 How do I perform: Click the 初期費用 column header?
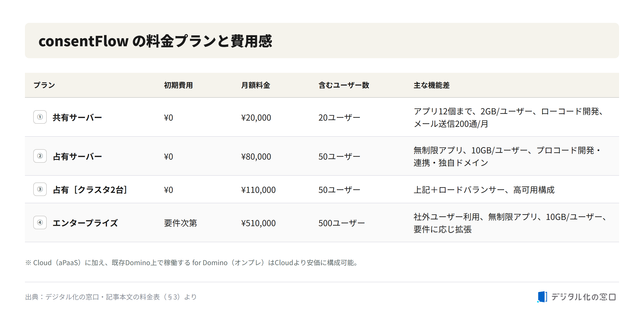(x=178, y=85)
